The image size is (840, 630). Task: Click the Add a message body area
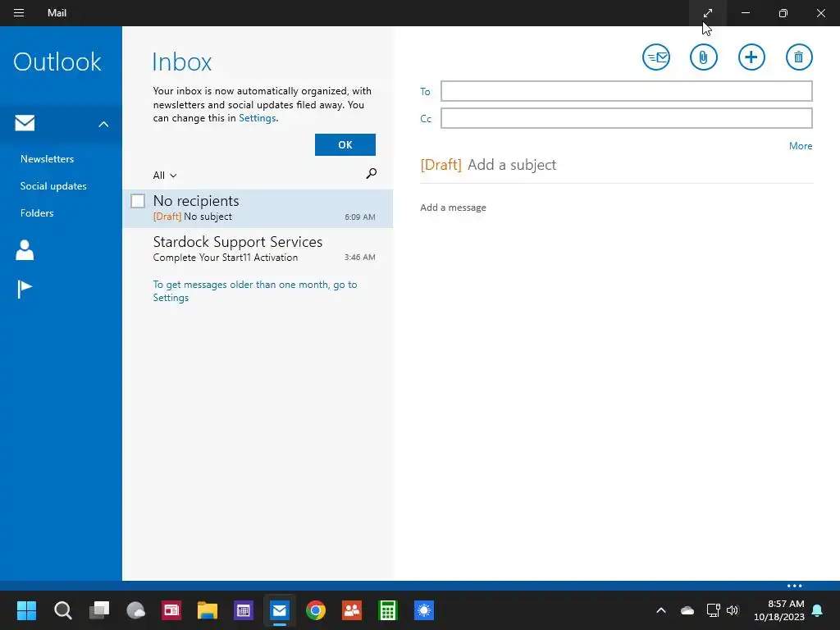(x=453, y=208)
